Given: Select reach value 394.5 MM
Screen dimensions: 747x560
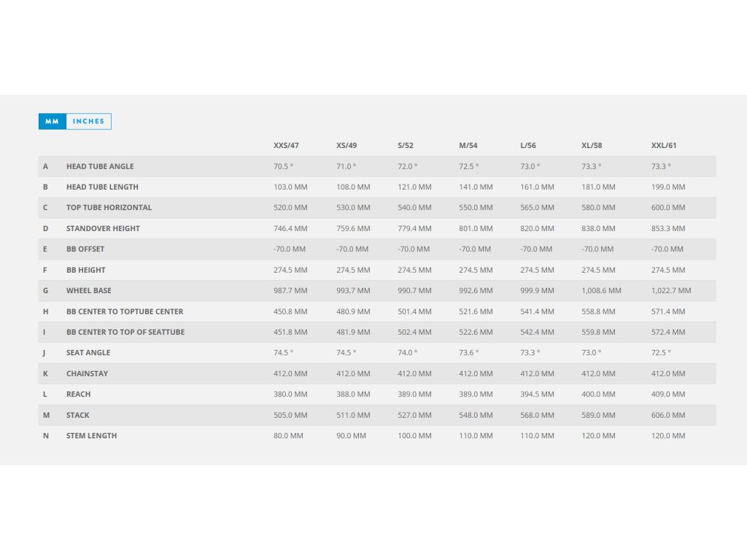Looking at the screenshot, I should click(538, 394).
